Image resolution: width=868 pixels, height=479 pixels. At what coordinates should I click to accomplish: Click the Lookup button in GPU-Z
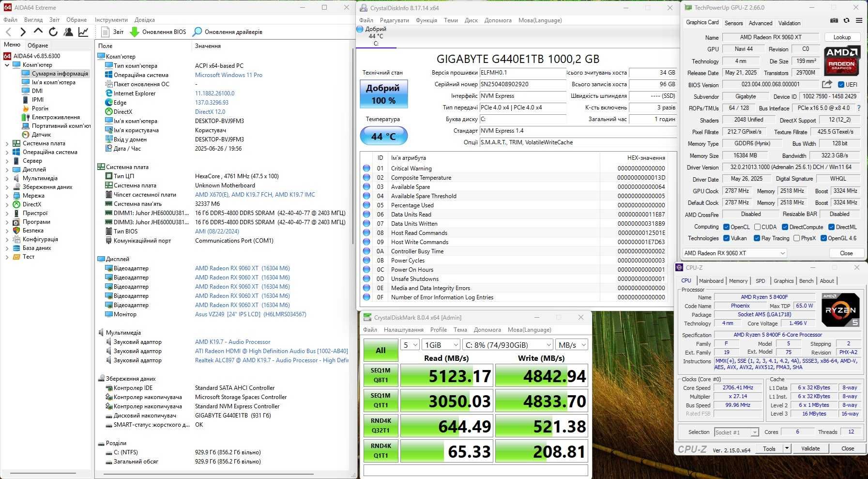[x=842, y=37]
